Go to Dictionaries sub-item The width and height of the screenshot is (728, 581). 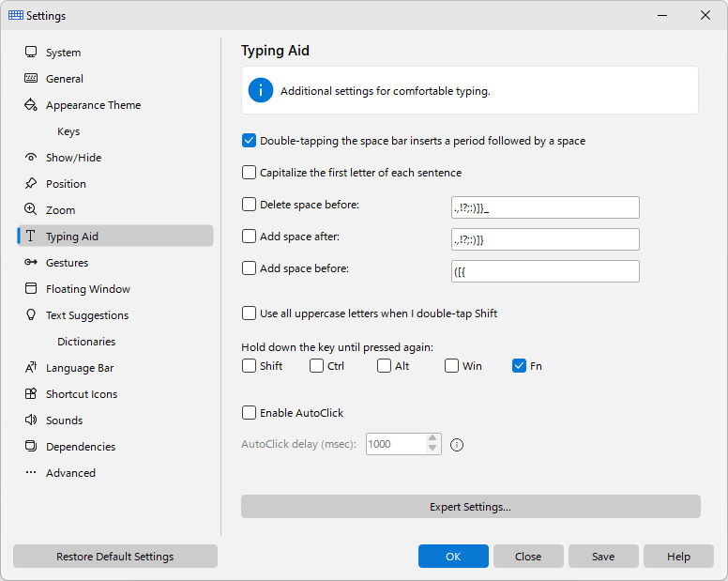click(x=86, y=342)
